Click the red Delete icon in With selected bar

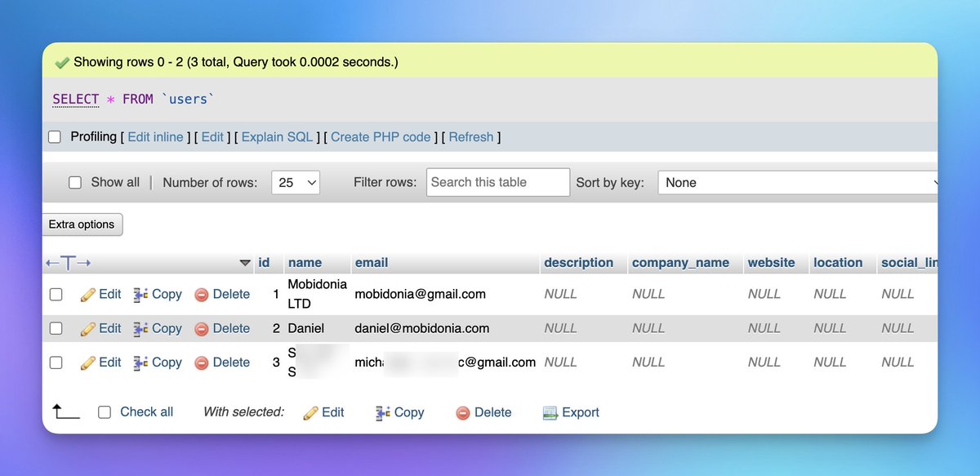[x=463, y=413]
